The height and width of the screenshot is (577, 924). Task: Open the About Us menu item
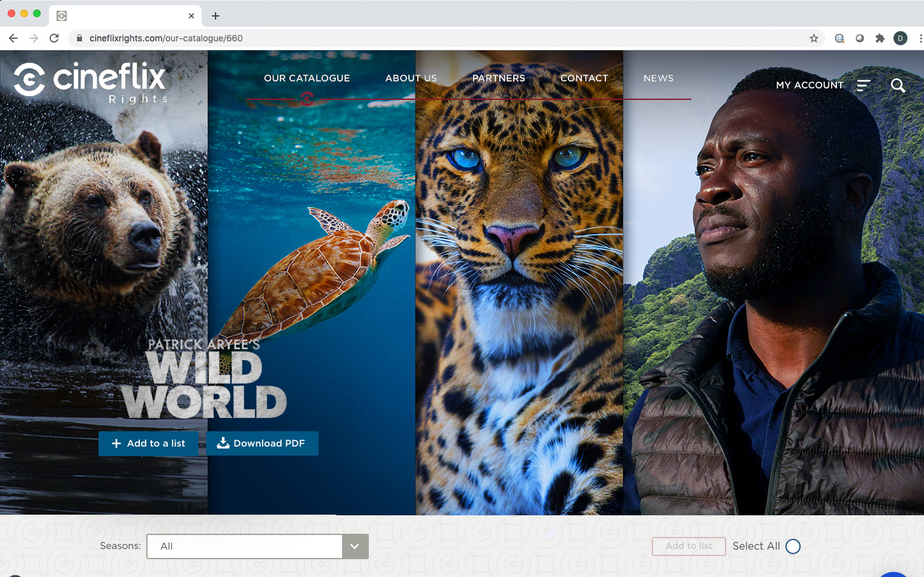click(411, 78)
